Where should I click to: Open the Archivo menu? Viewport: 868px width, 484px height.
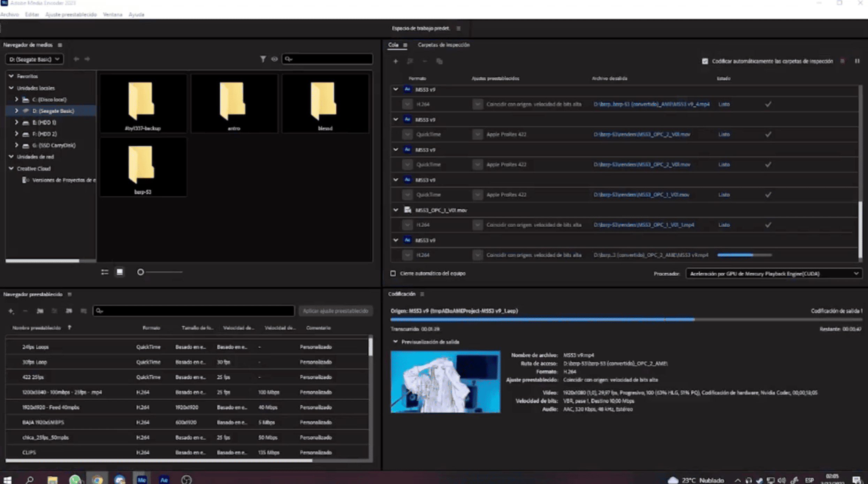click(9, 14)
